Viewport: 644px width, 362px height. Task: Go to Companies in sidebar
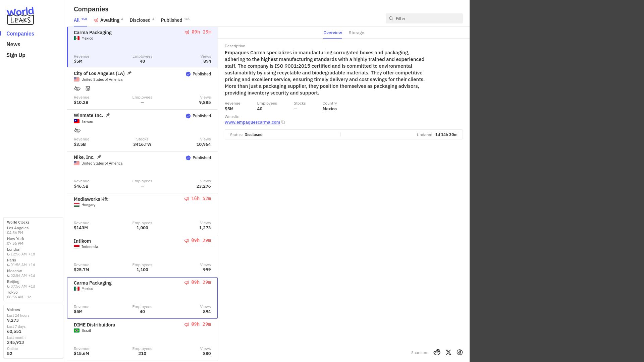[x=20, y=34]
